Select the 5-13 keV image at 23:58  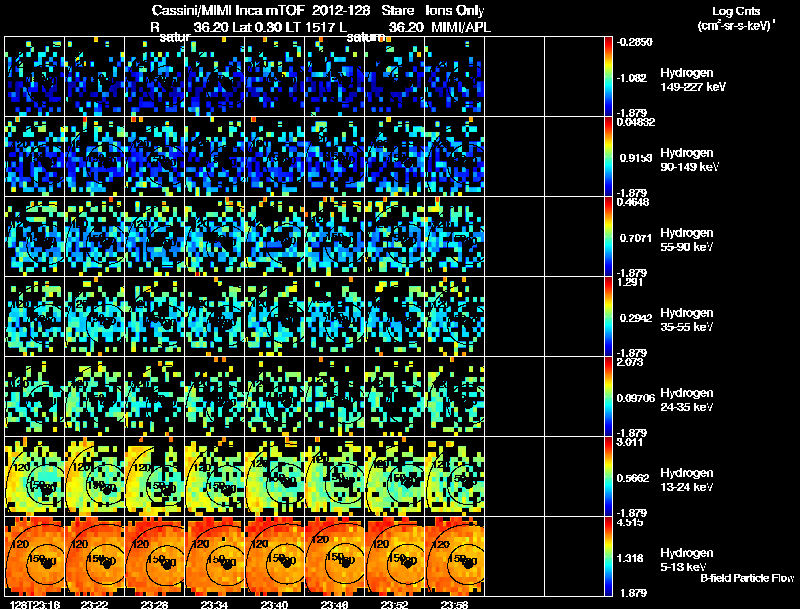pos(455,556)
